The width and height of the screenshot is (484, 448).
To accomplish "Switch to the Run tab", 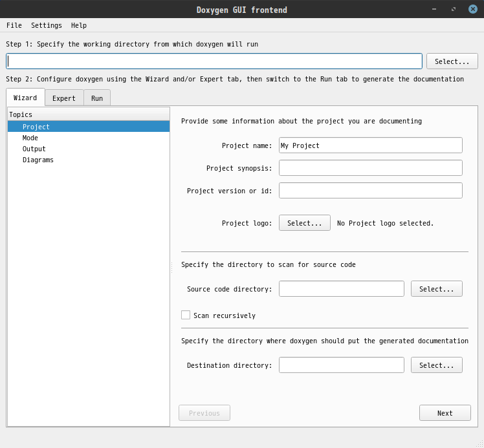I will point(97,98).
